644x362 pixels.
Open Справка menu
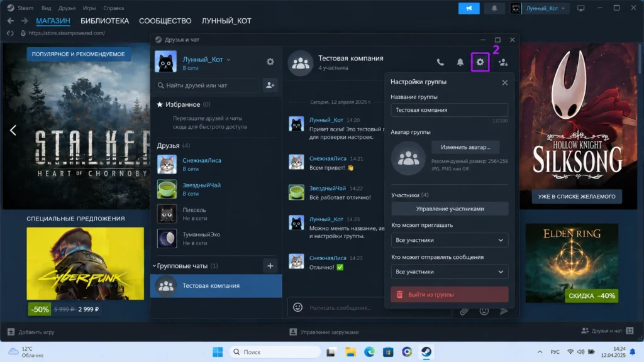point(114,8)
